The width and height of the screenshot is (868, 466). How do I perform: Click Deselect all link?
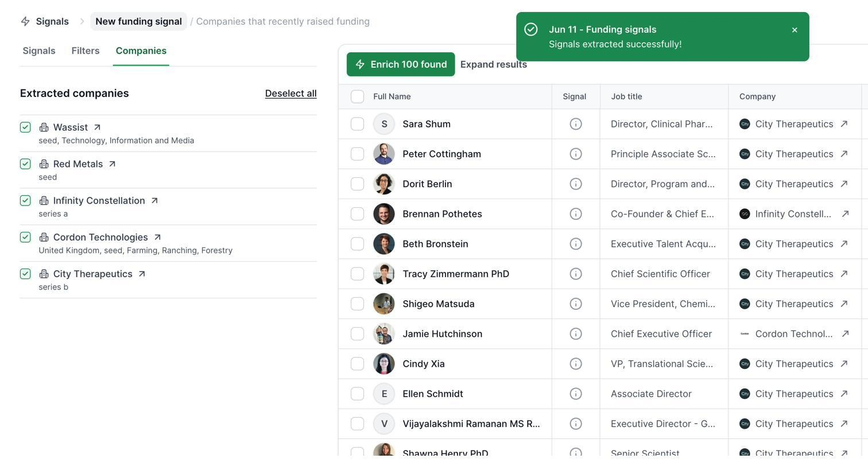pyautogui.click(x=290, y=94)
